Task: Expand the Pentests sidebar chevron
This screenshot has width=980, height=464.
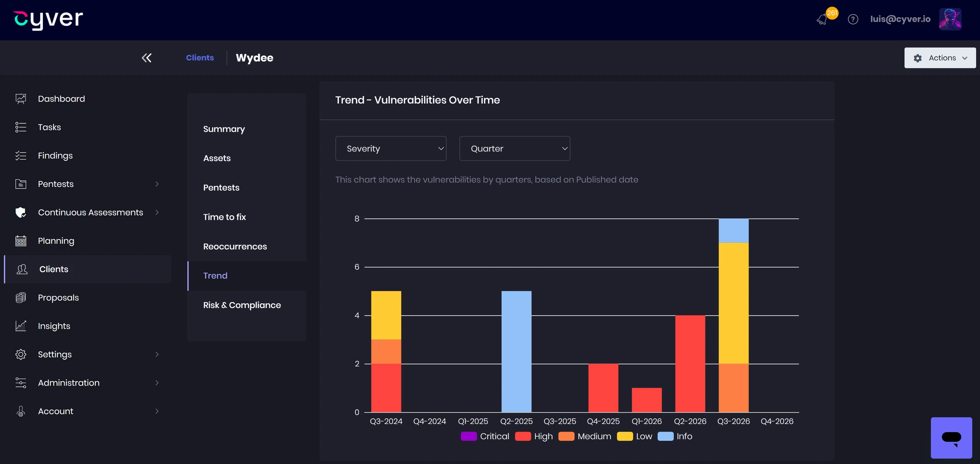Action: [157, 184]
